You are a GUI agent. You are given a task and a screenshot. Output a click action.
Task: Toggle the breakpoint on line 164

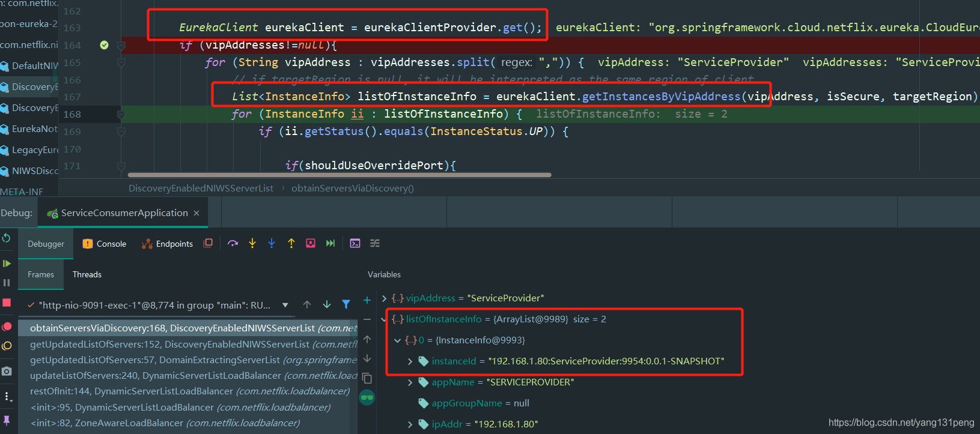(x=104, y=45)
